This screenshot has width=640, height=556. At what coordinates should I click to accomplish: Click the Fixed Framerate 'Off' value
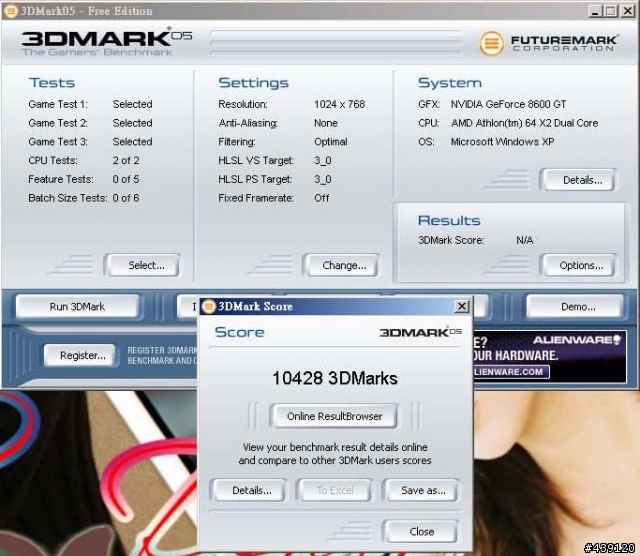322,198
